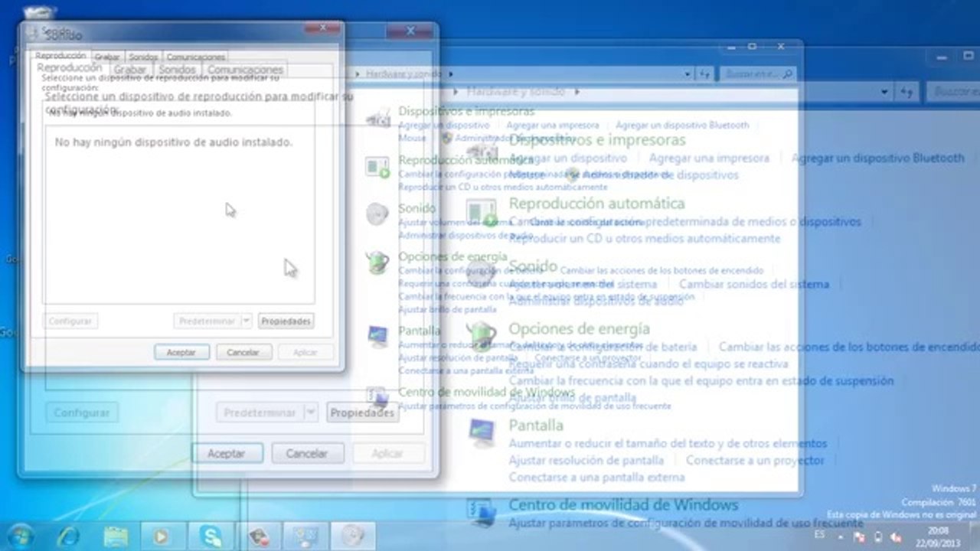
Task: Open Agregar una impresora in small Control Panel
Action: 553,125
